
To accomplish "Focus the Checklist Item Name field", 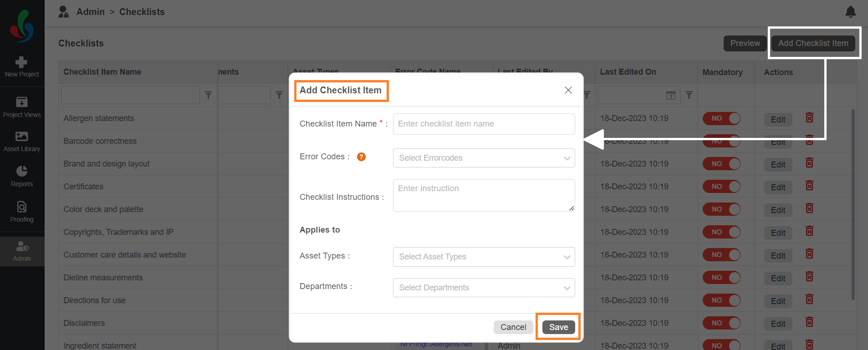I will (x=484, y=124).
